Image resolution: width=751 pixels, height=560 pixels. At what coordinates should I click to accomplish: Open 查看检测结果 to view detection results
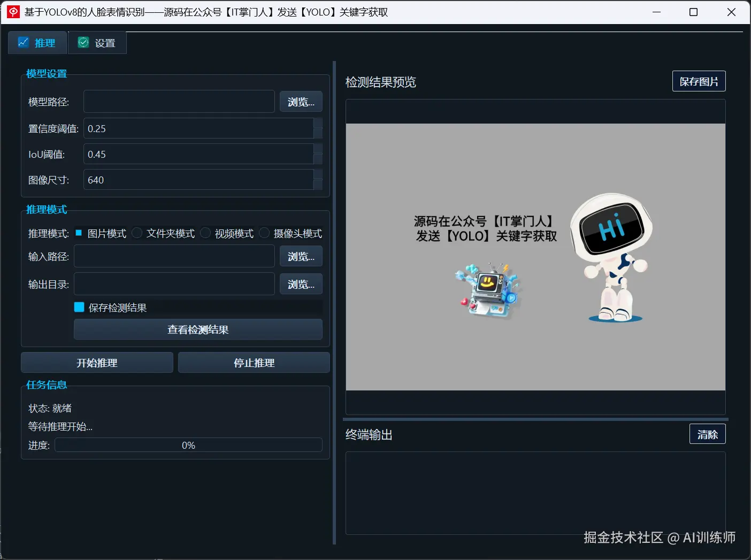click(x=197, y=329)
